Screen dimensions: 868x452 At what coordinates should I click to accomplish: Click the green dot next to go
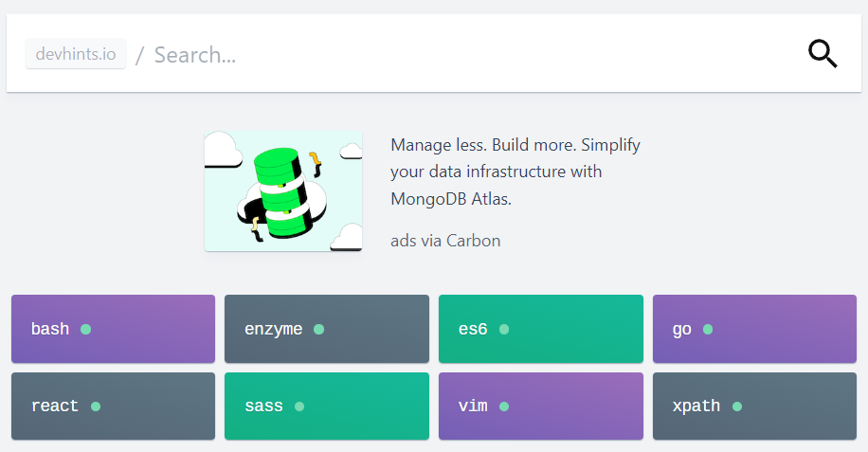point(708,329)
